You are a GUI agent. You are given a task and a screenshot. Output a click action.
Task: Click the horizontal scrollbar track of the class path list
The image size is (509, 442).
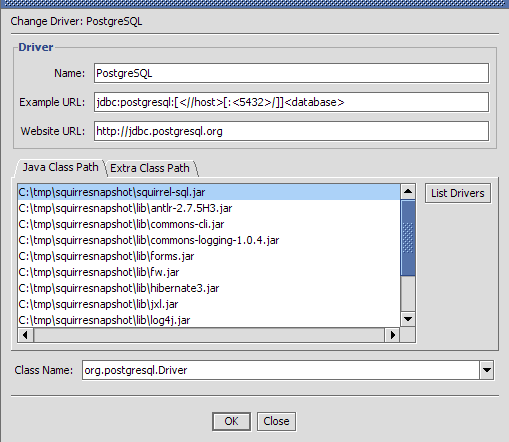pos(209,335)
